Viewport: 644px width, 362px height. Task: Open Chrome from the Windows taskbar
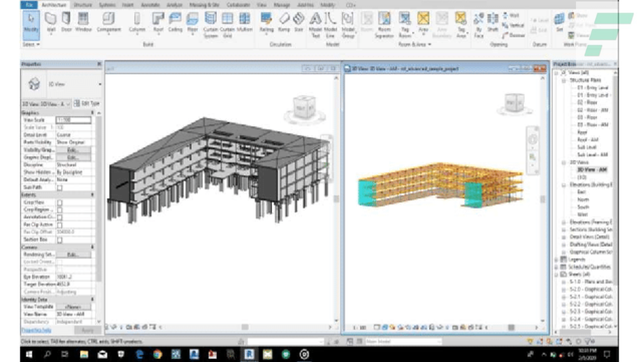[x=157, y=354]
